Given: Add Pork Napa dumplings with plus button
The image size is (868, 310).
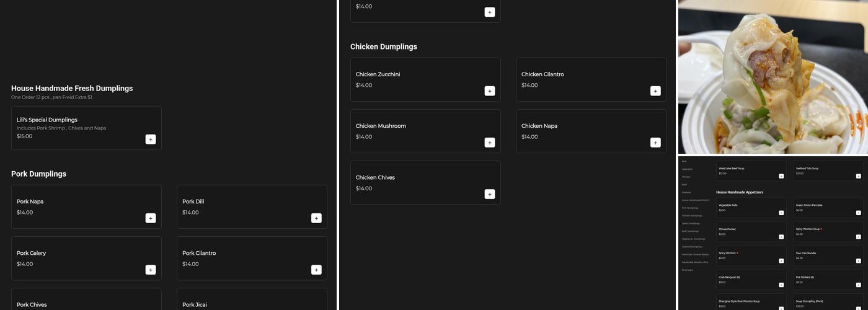Looking at the screenshot, I should 151,218.
